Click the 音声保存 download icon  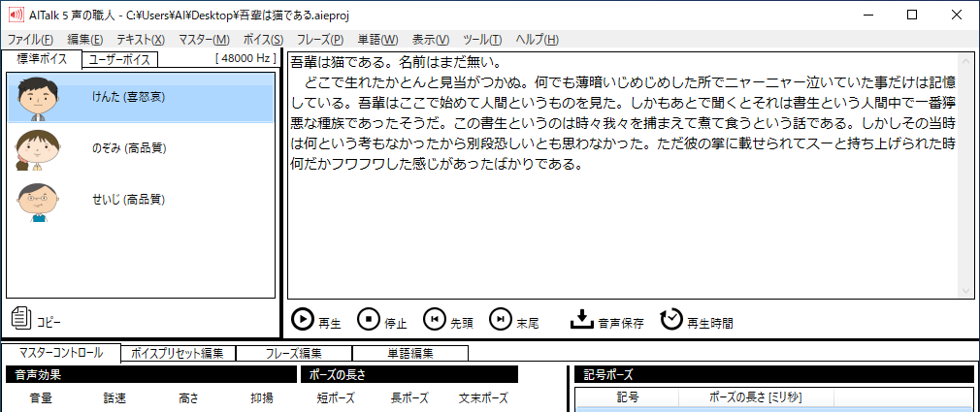pos(581,319)
